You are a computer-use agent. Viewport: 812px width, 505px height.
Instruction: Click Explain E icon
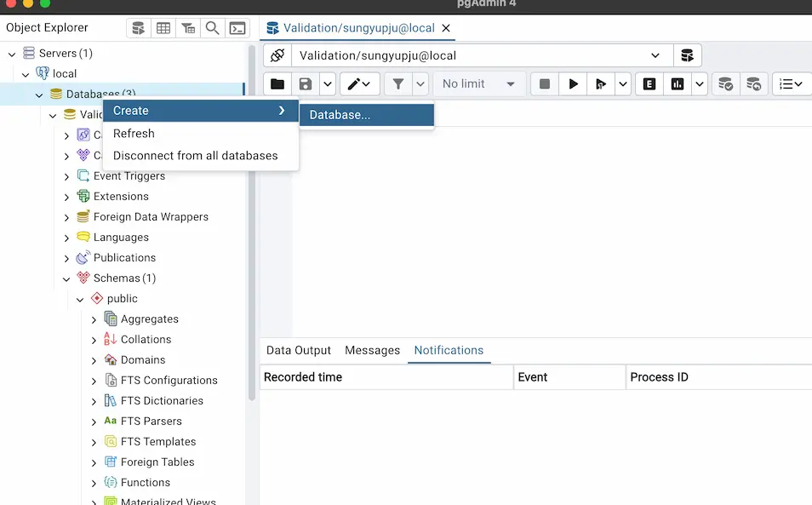[x=649, y=84]
